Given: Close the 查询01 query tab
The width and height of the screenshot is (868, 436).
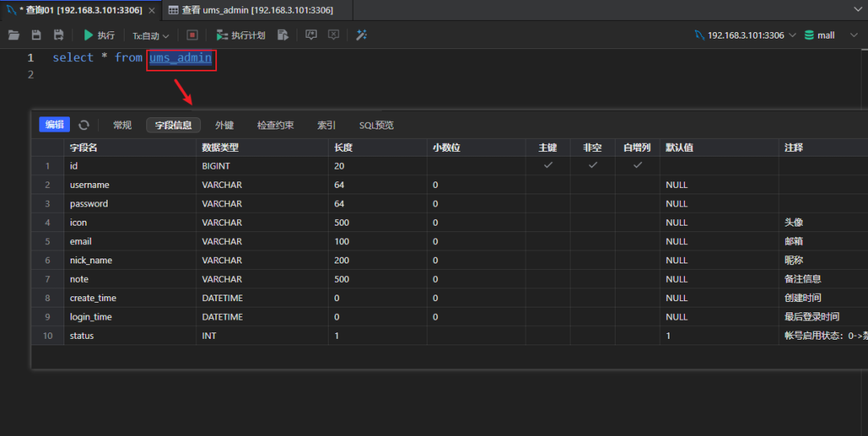Looking at the screenshot, I should coord(152,10).
